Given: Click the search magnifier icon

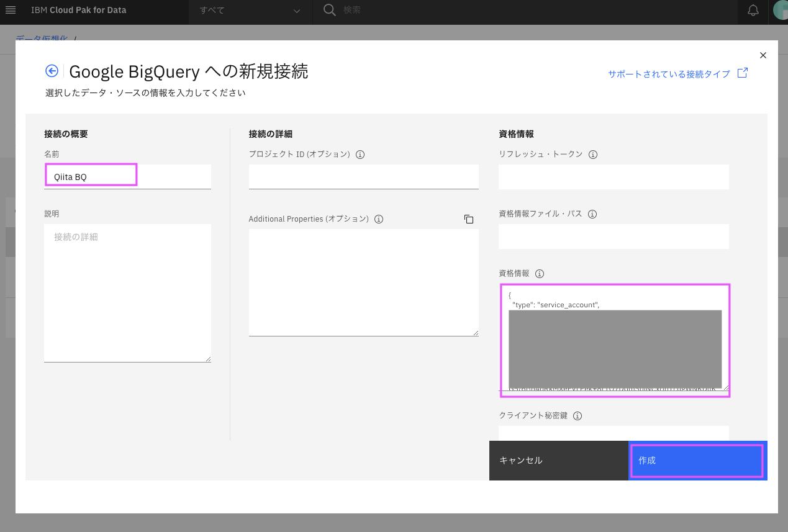Looking at the screenshot, I should pos(330,11).
